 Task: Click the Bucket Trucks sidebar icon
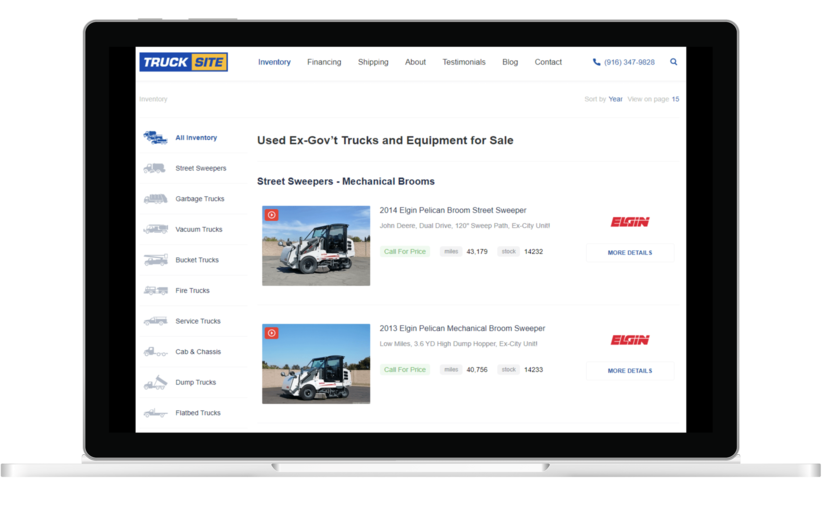pyautogui.click(x=155, y=260)
